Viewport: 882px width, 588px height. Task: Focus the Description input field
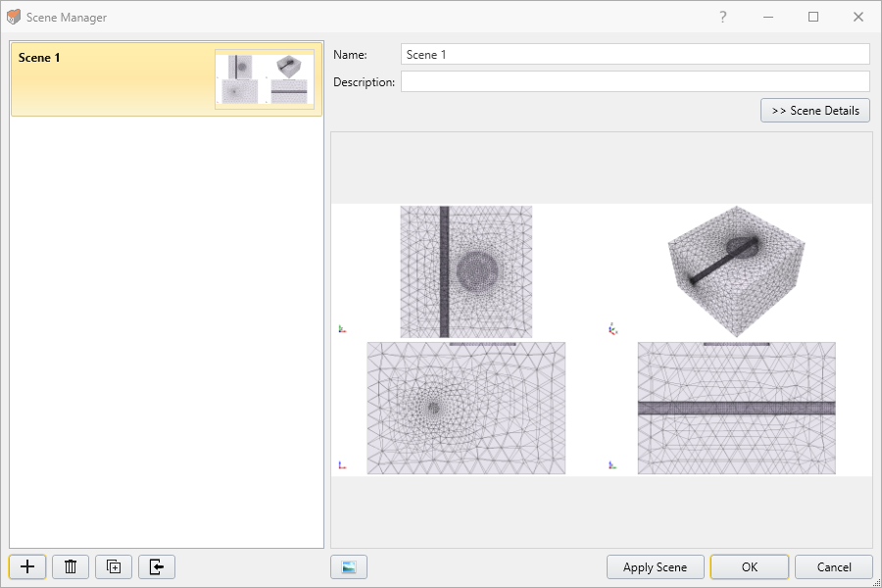[635, 81]
